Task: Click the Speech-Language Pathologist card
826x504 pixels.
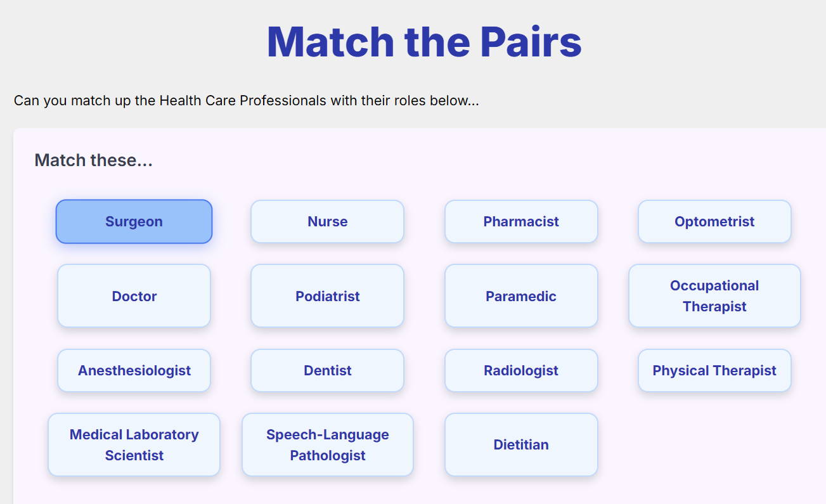Action: point(328,445)
